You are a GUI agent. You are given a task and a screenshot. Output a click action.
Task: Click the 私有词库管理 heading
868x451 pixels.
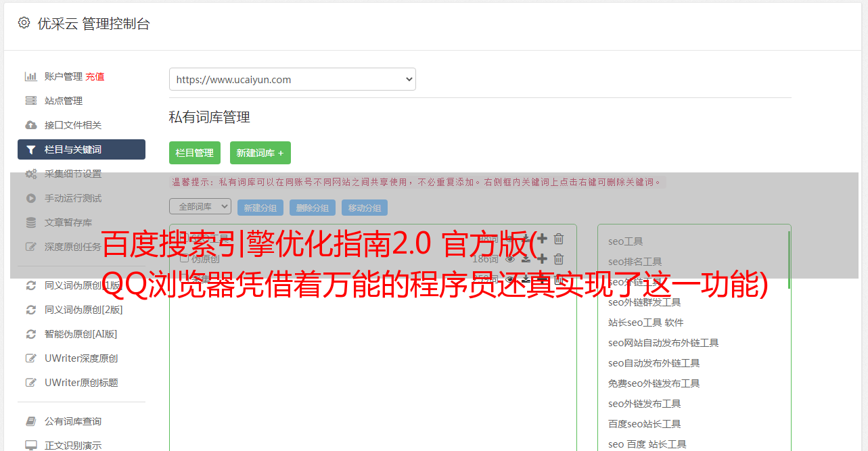click(210, 117)
